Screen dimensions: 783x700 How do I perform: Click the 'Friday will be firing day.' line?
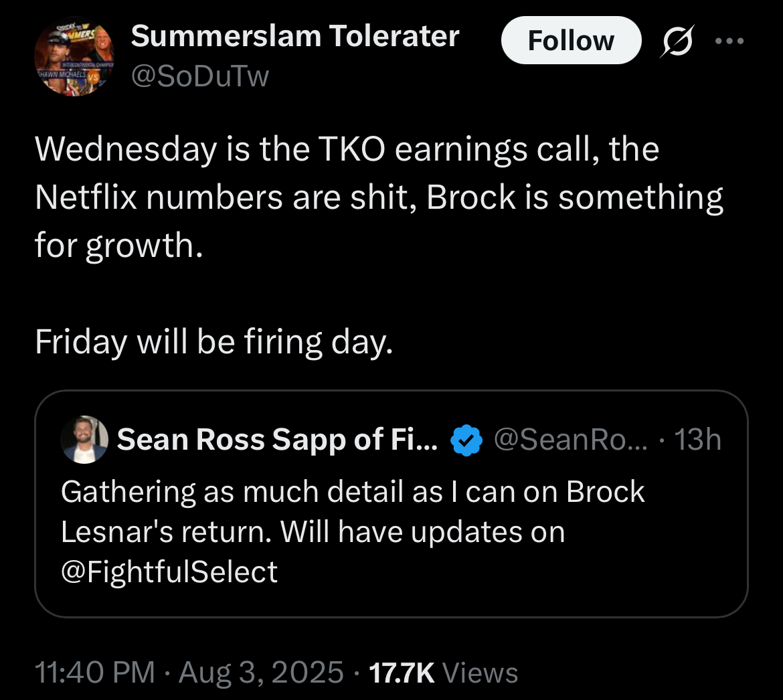213,342
